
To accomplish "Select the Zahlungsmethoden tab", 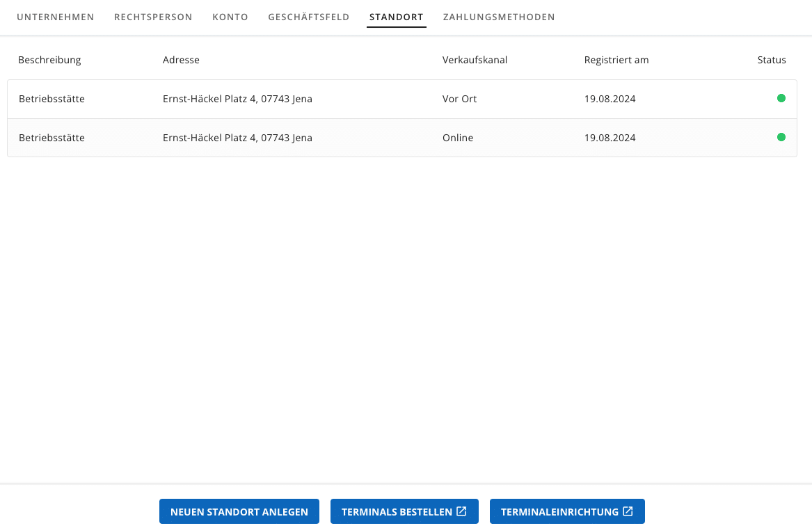I will pyautogui.click(x=499, y=17).
